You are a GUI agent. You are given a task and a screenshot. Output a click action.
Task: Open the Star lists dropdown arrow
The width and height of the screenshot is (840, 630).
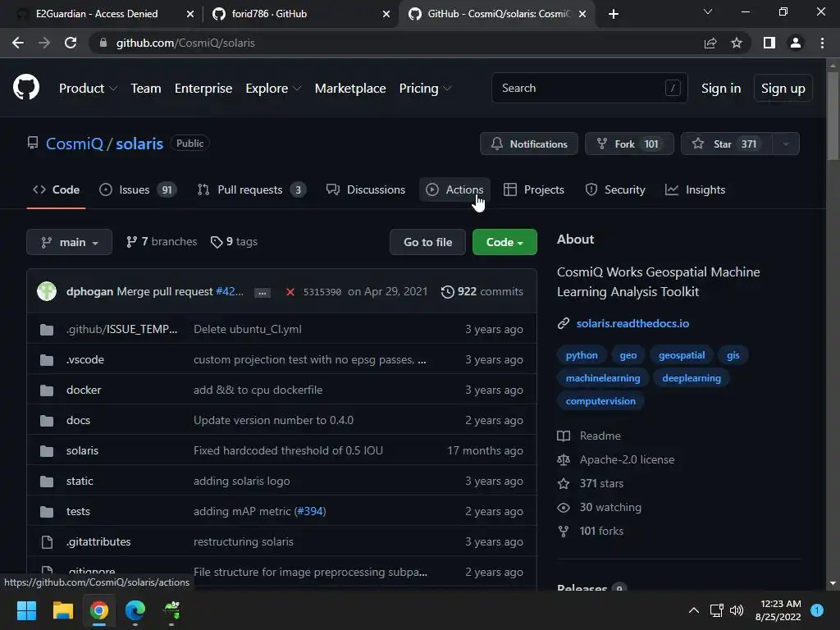coord(786,144)
